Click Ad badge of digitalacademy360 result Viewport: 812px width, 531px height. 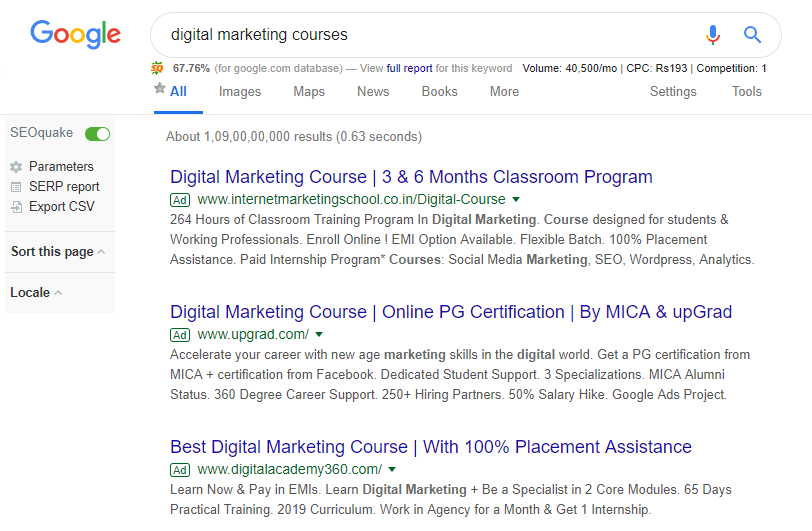point(180,470)
